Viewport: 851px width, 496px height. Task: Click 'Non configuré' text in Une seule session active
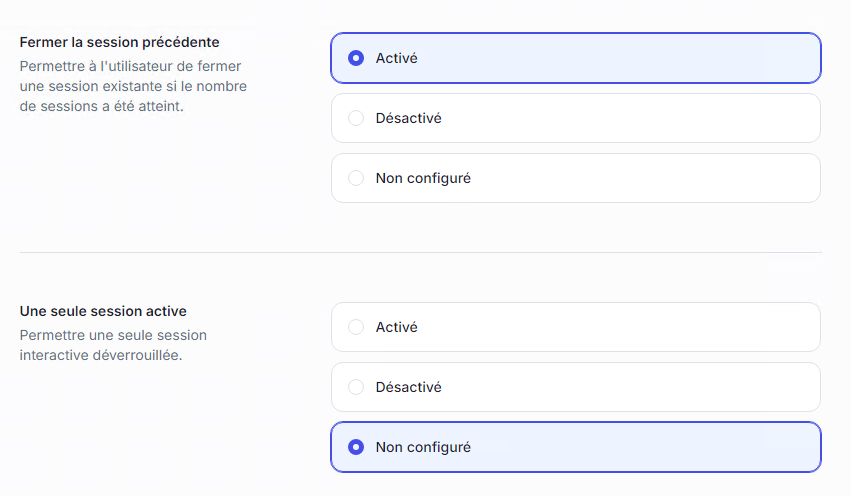[423, 447]
